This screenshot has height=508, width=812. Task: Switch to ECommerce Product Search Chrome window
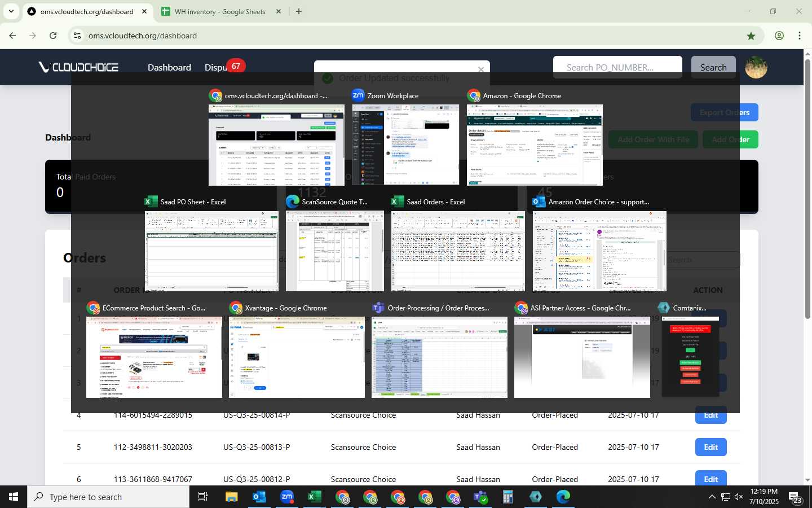[154, 357]
